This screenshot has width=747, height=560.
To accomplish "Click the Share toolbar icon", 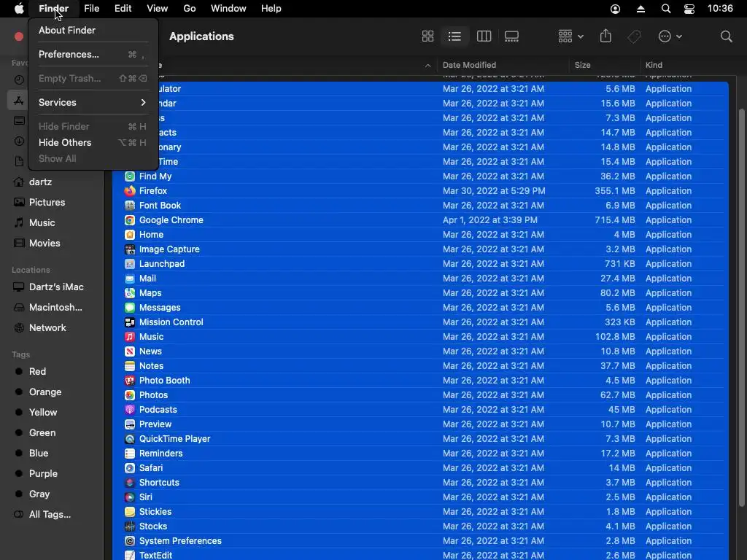I will (605, 36).
